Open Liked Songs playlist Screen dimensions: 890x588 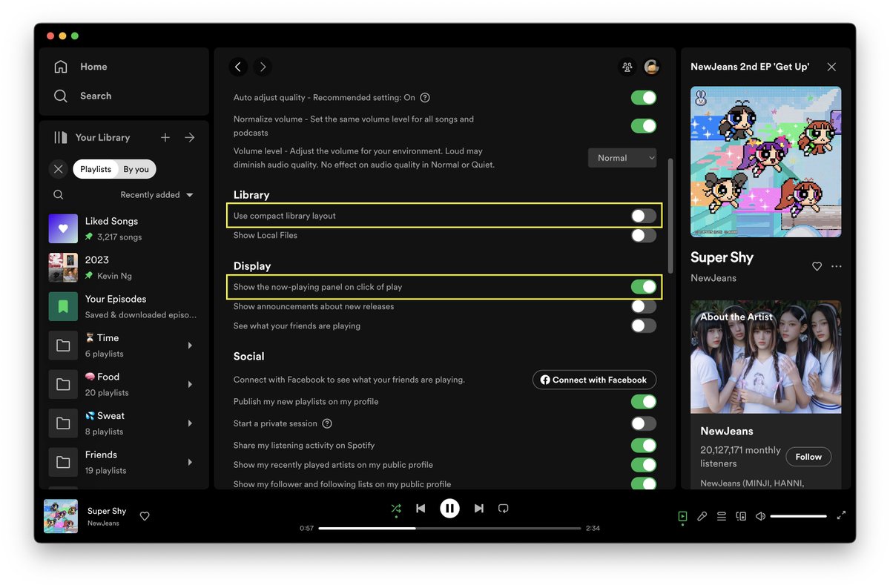[124, 228]
